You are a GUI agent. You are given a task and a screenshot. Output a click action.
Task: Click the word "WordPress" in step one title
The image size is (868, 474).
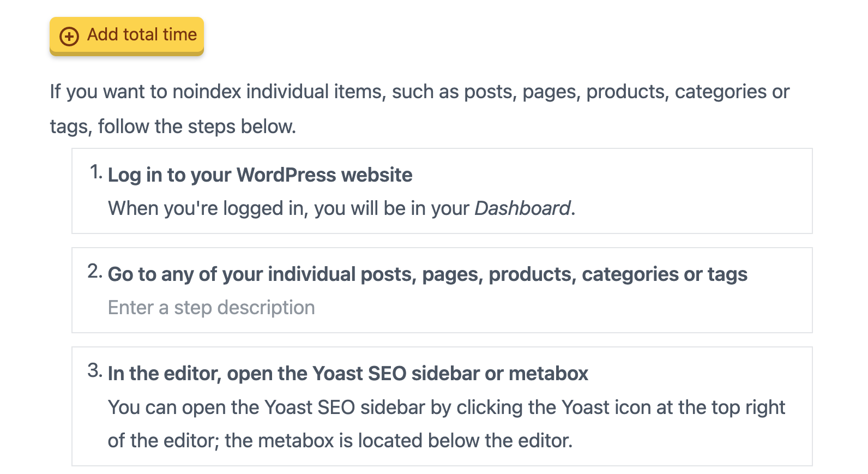[x=286, y=175]
